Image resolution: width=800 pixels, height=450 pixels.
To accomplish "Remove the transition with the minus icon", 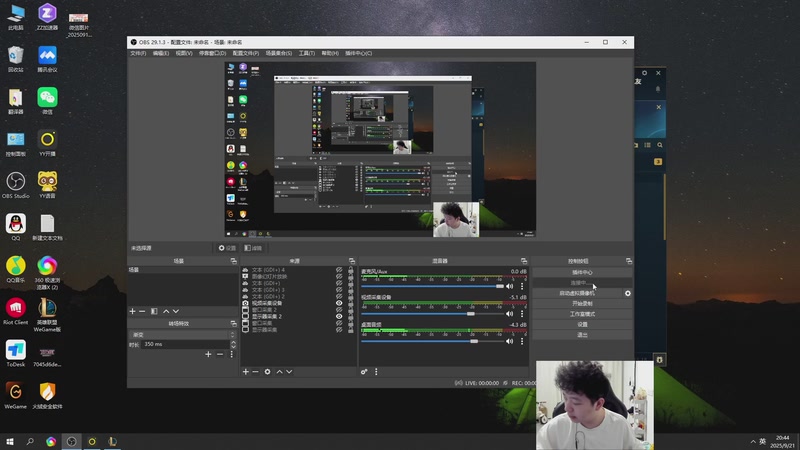I will tap(220, 354).
